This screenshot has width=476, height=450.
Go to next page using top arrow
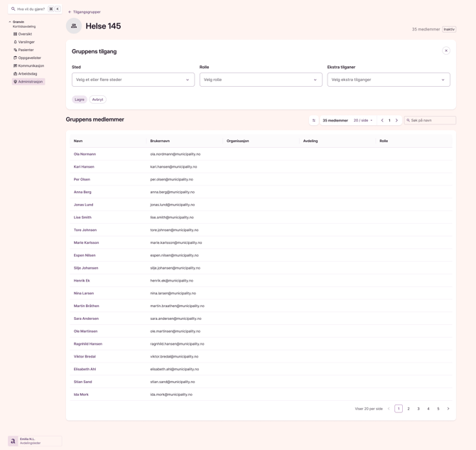[x=397, y=121]
